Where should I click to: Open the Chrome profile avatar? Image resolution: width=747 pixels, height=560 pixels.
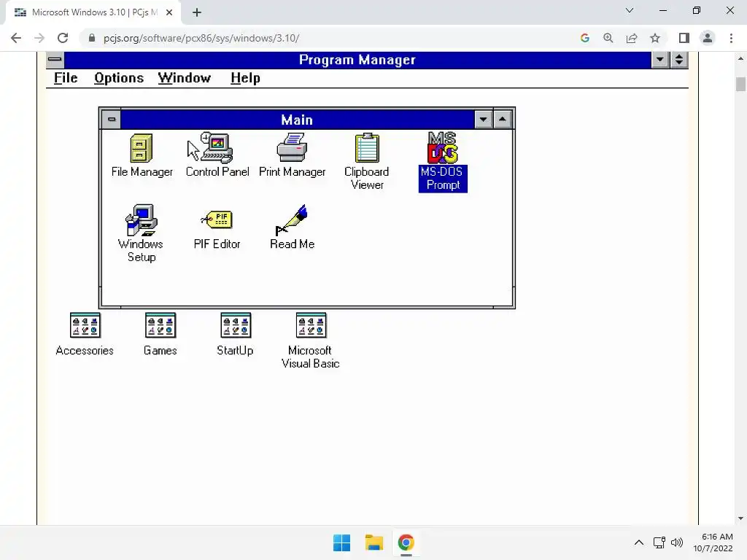point(708,38)
